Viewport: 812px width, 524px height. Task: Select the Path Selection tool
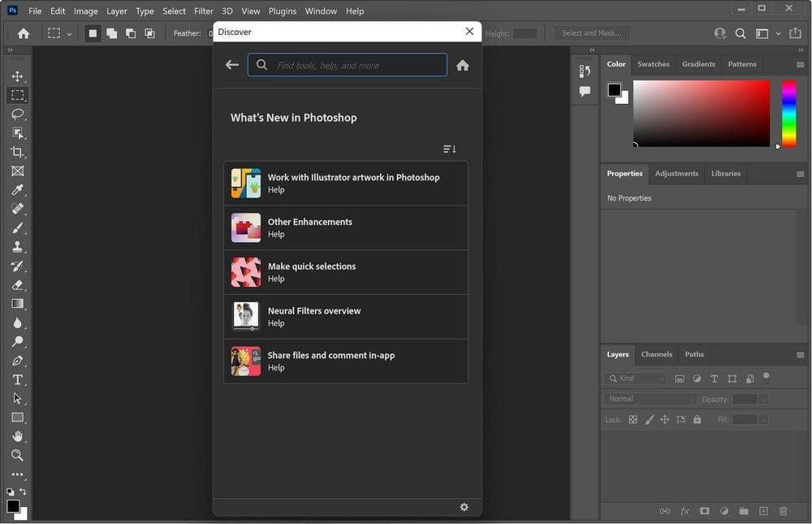pos(18,399)
